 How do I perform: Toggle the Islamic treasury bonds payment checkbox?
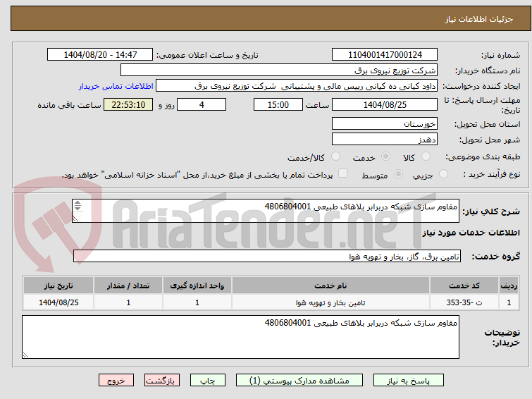click(x=343, y=173)
